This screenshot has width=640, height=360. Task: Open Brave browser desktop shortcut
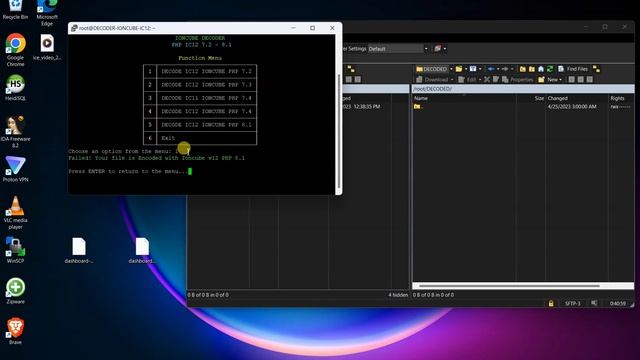[x=15, y=331]
